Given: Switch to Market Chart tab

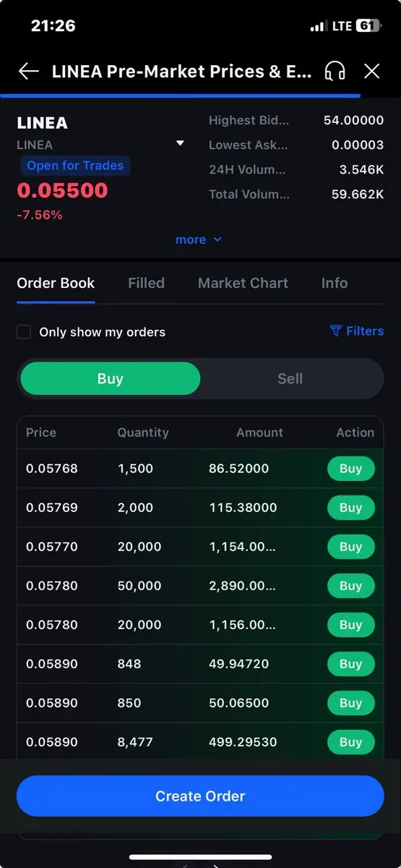Looking at the screenshot, I should 243,283.
